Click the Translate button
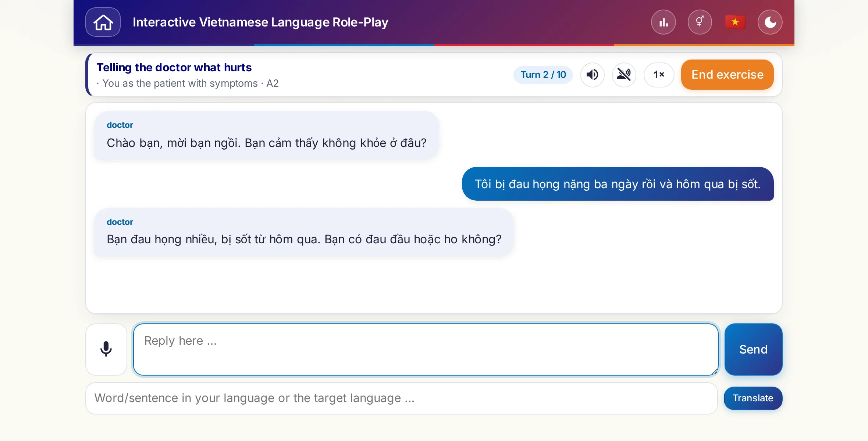Image resolution: width=868 pixels, height=441 pixels. click(753, 398)
